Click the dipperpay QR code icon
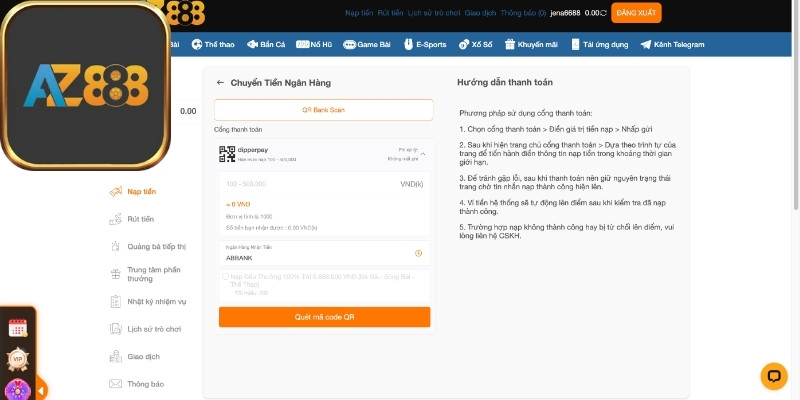Viewport: 800px width, 400px height. (x=227, y=154)
